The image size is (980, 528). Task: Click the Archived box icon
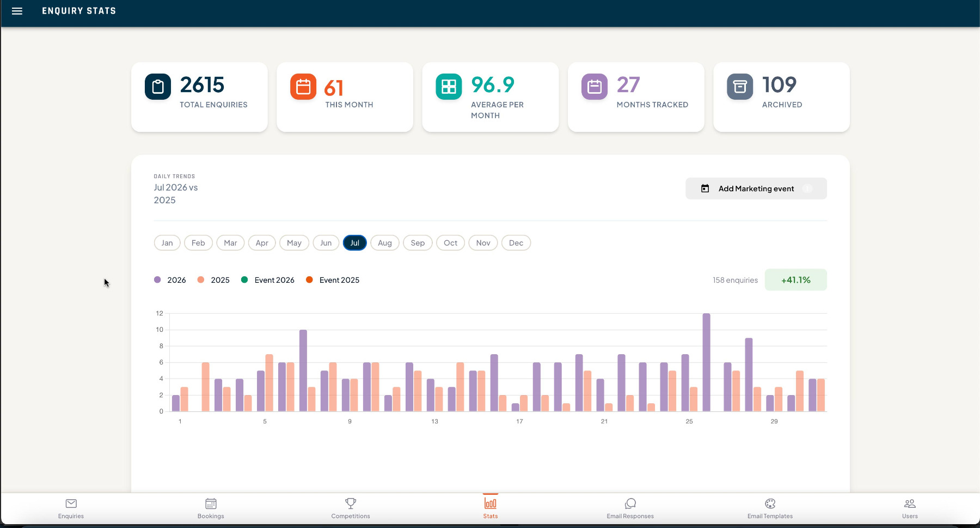point(740,87)
